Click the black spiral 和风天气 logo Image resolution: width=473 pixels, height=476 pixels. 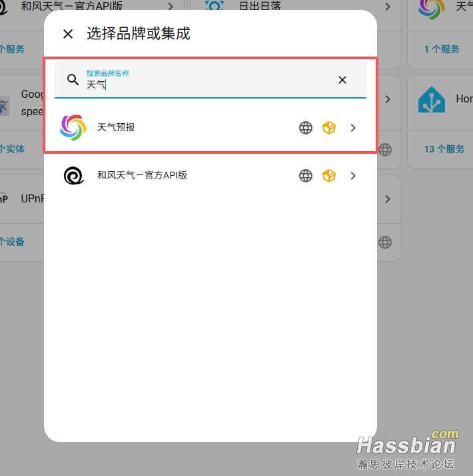73,176
